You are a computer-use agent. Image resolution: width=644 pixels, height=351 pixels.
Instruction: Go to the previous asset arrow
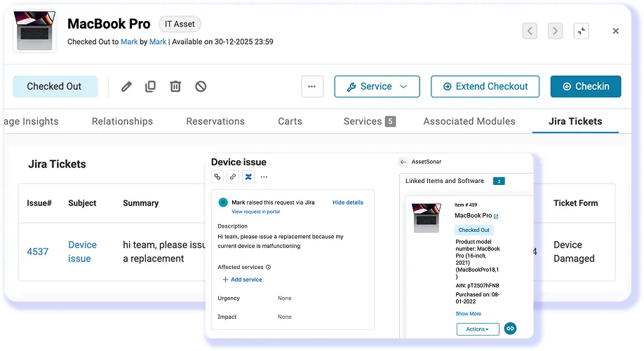tap(530, 31)
